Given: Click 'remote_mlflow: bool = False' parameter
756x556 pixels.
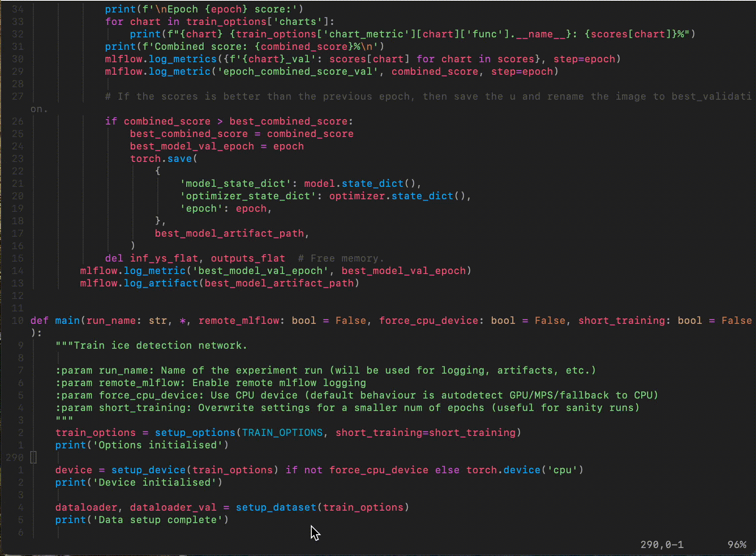Looking at the screenshot, I should tap(282, 321).
